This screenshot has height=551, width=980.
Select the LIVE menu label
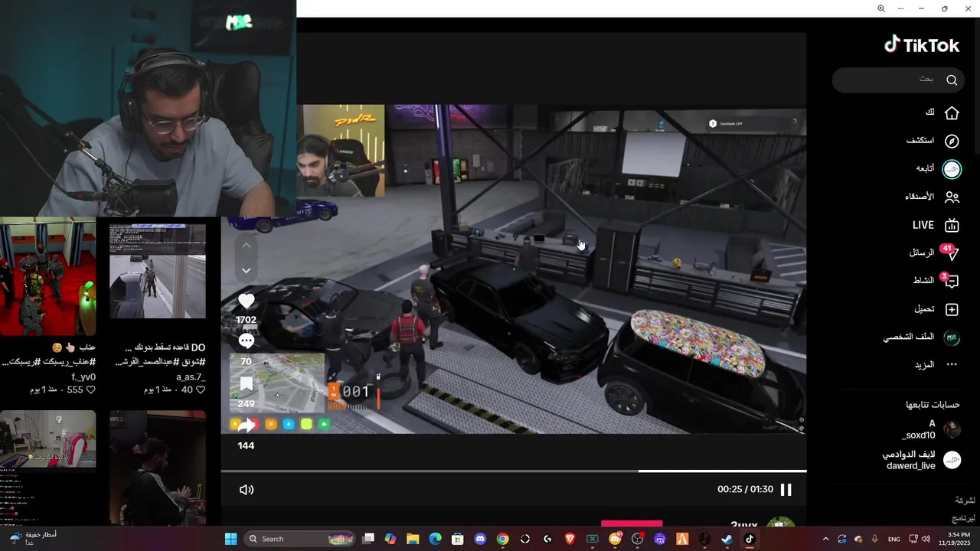point(923,225)
